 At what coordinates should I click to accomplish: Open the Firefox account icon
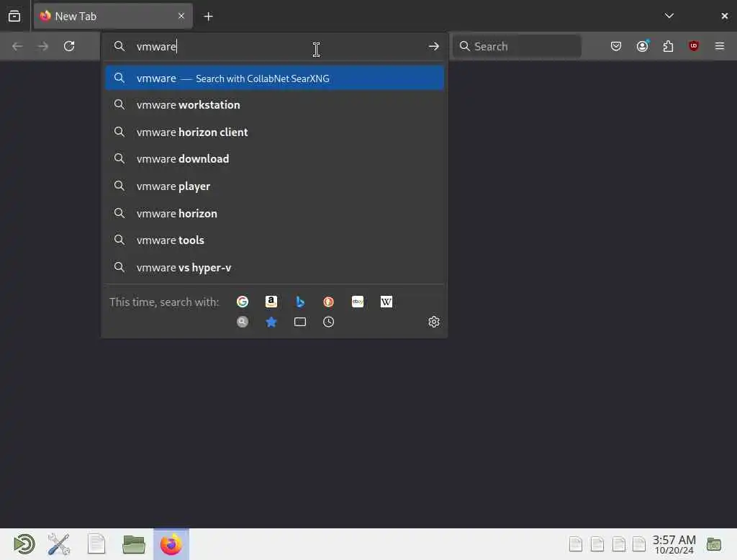(643, 46)
